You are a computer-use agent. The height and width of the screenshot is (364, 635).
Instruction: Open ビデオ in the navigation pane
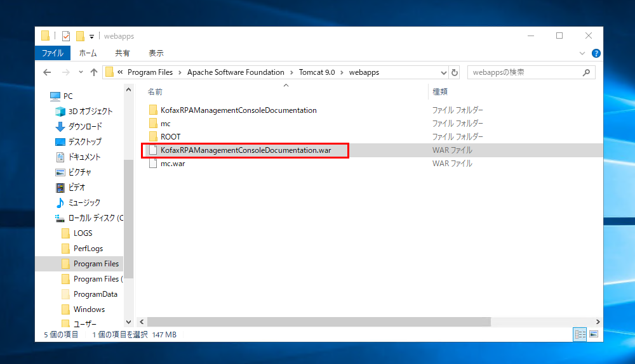(77, 187)
